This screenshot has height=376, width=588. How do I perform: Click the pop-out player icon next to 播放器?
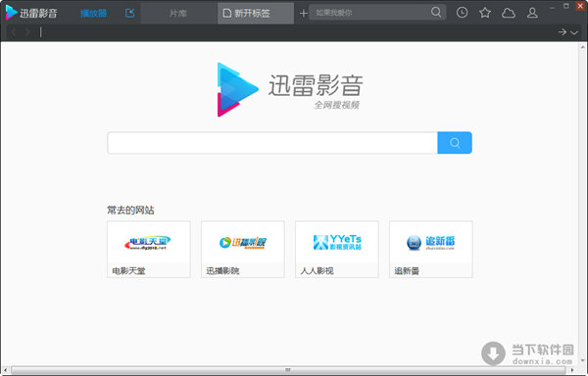click(129, 13)
